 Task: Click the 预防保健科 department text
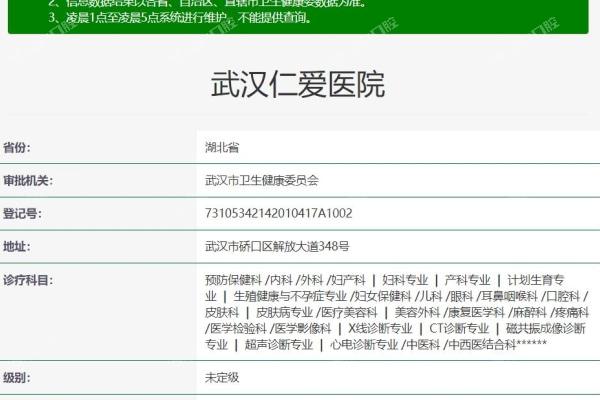coord(233,280)
